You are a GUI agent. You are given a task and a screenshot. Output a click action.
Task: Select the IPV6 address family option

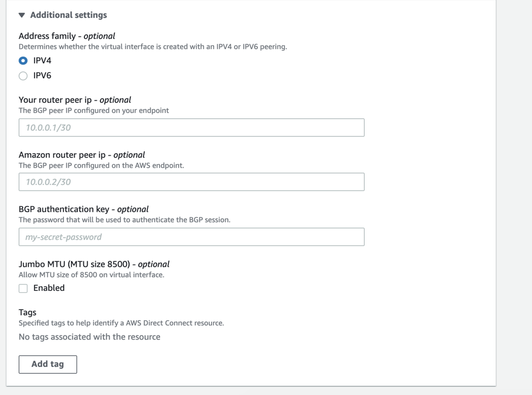click(23, 76)
